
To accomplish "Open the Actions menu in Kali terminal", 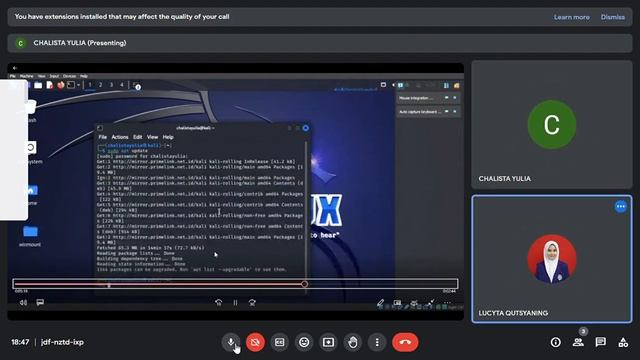I will (x=120, y=137).
